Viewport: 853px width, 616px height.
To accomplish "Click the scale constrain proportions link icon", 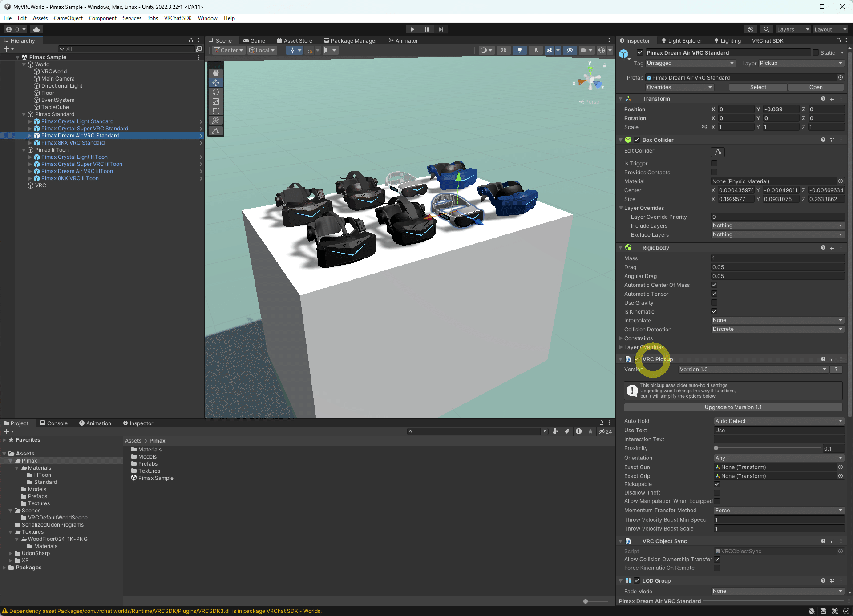I will coord(704,127).
